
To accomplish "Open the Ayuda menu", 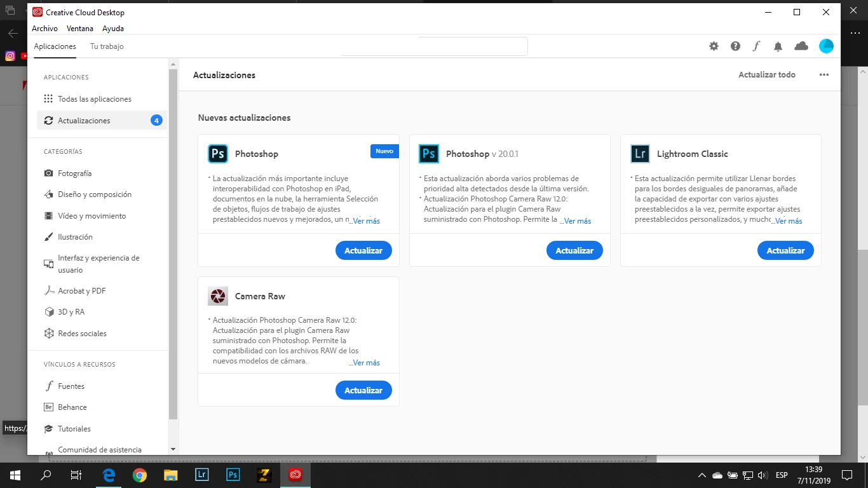I will [x=113, y=29].
